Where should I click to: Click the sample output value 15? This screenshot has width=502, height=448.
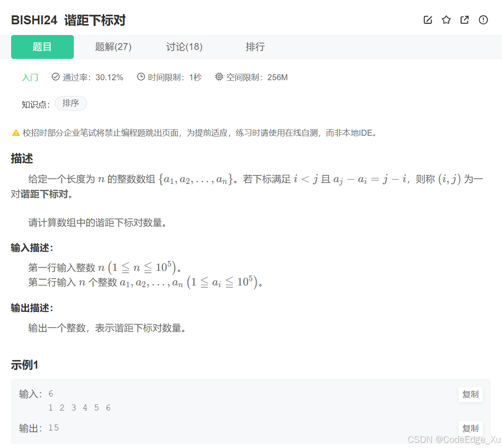click(54, 428)
